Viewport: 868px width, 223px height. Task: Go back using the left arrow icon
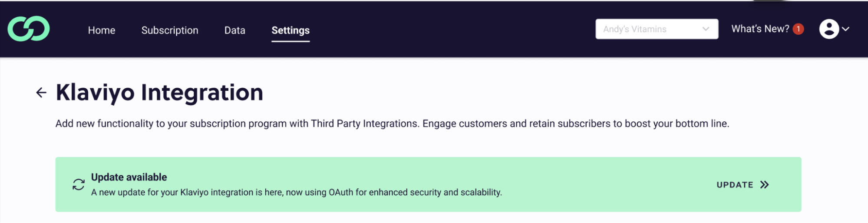coord(41,93)
